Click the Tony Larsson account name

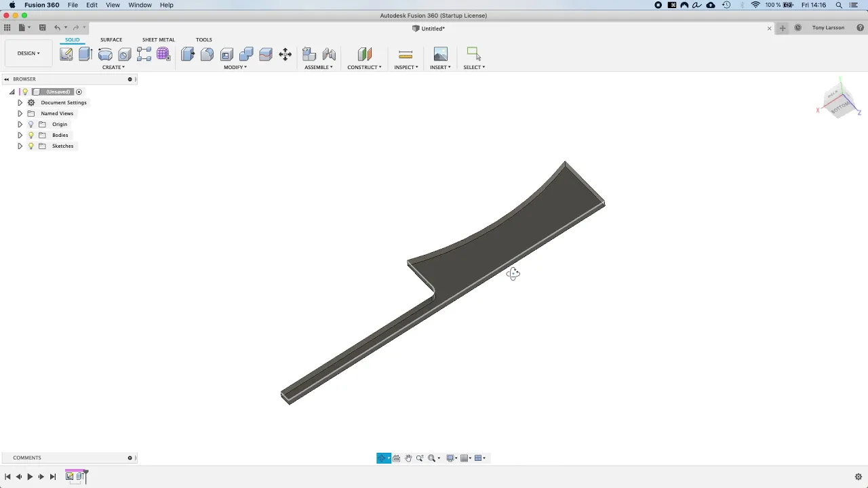coord(828,28)
